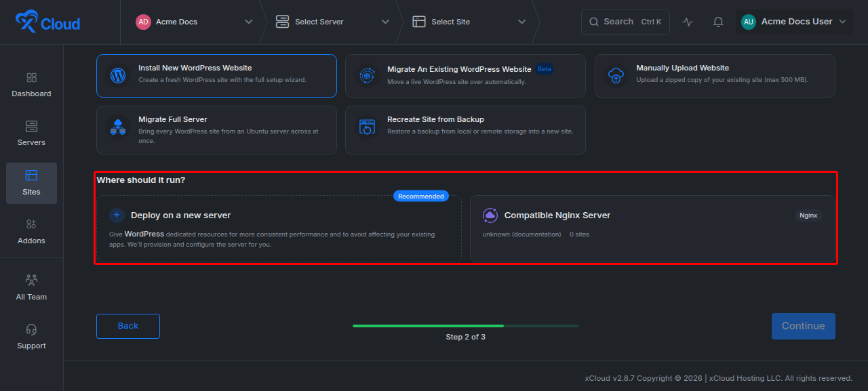Click the Migrate Full Server icon
Image resolution: width=868 pixels, height=391 pixels.
118,127
